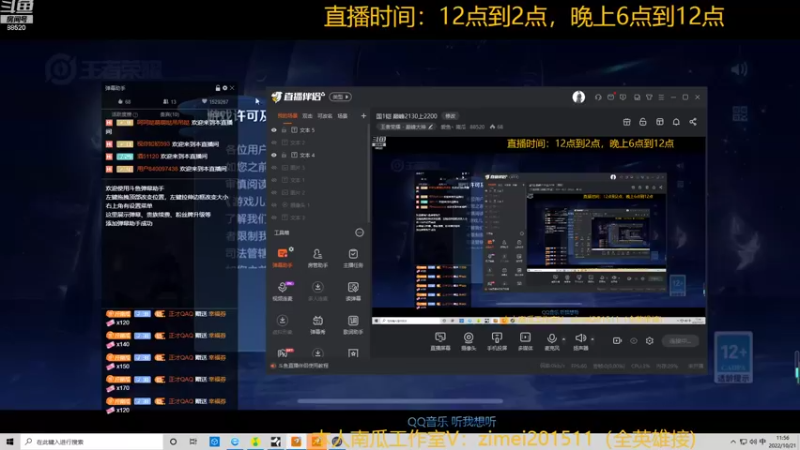Switch to the second scene tab
Image resolution: width=800 pixels, height=450 pixels.
307,116
